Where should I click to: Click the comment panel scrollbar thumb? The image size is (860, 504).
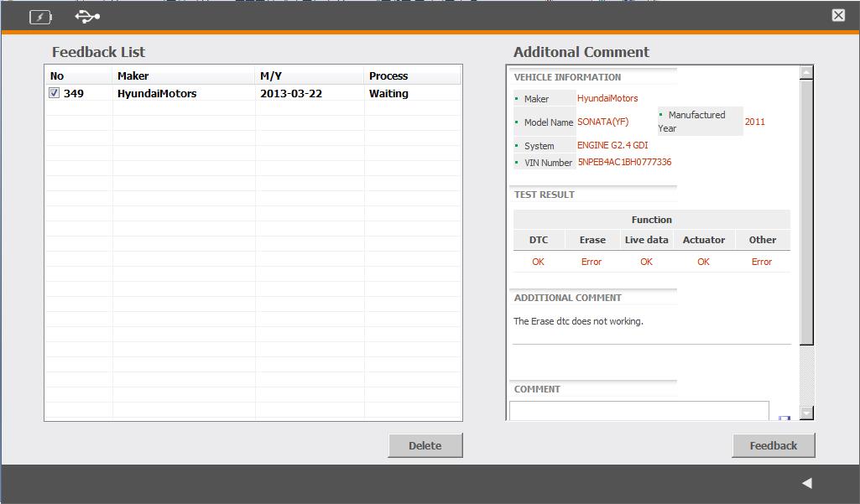click(x=806, y=210)
